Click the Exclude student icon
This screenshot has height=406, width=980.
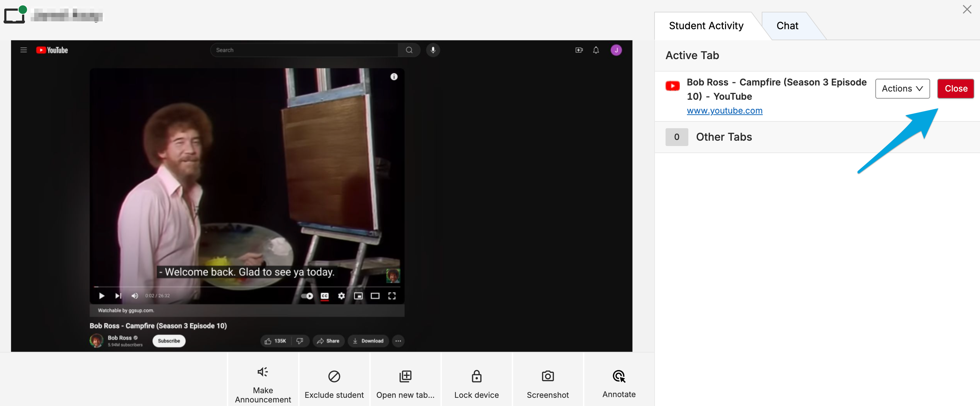(334, 376)
